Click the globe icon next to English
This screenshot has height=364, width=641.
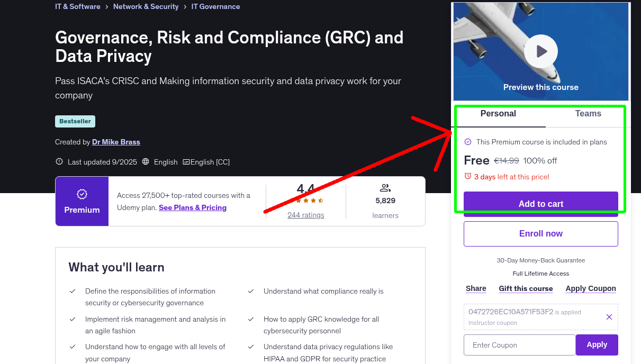pos(146,161)
